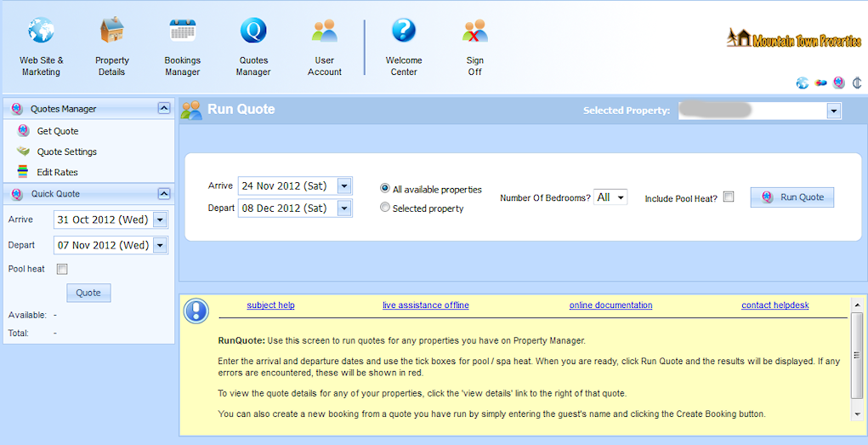Click the Total label in Quick Quote

click(x=18, y=333)
